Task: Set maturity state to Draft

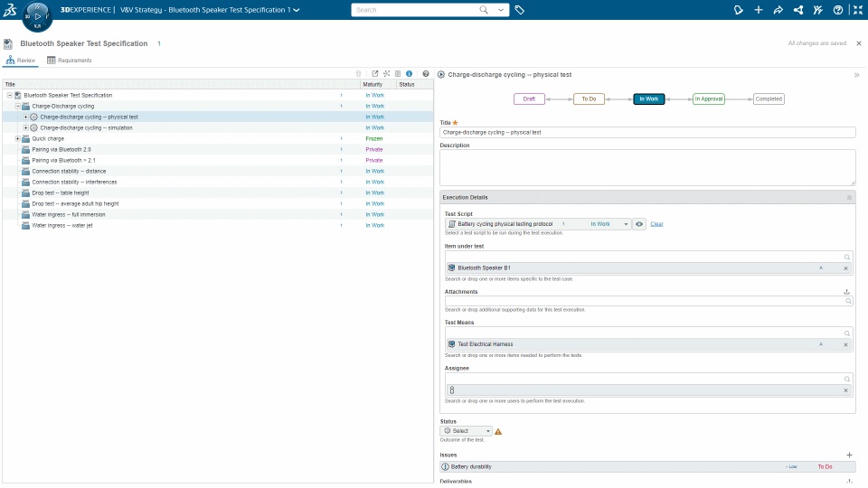Action: click(x=529, y=99)
